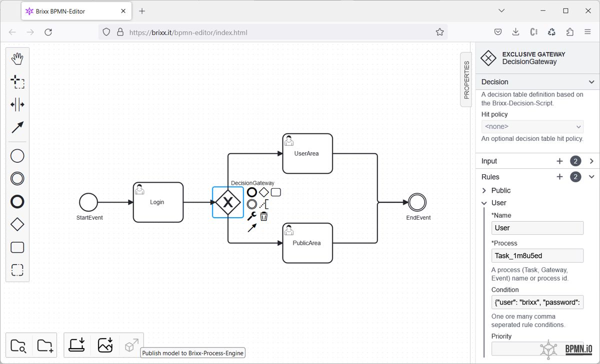Switch to the Brixx BPMN-Editor browser tab

[x=75, y=11]
